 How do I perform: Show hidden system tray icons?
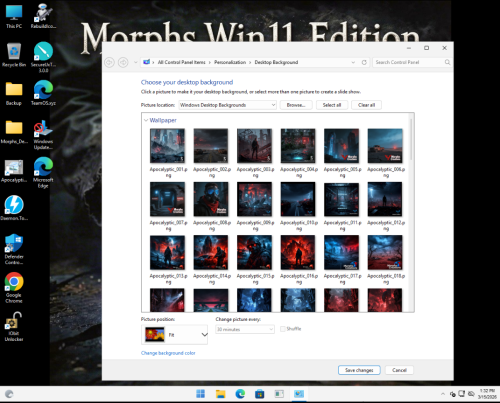coord(443,394)
